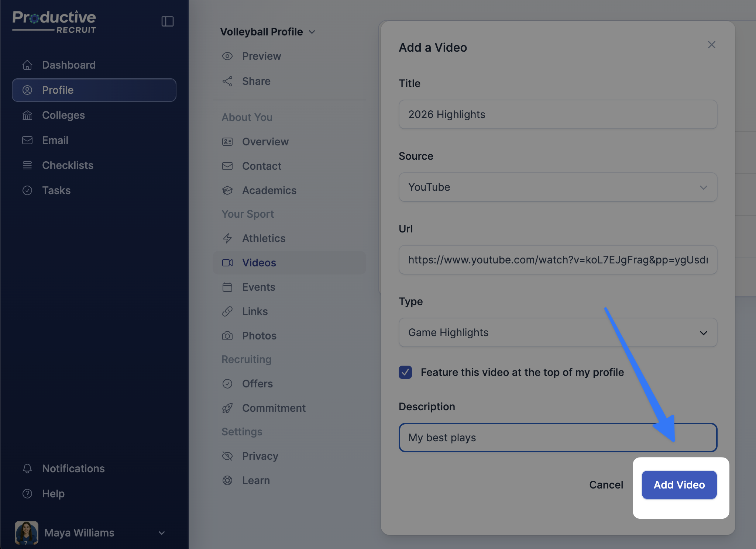Click the Checklists list icon

pos(27,165)
